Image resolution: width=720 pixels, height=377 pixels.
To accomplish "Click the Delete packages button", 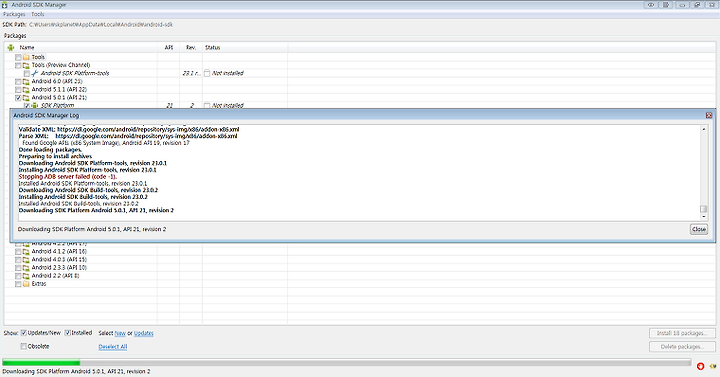I will pos(682,347).
